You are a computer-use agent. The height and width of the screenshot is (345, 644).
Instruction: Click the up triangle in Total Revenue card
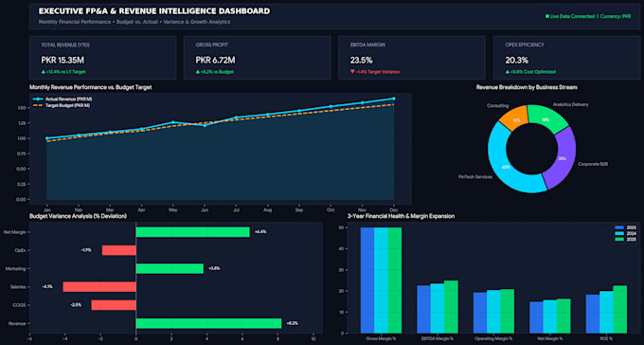tap(44, 72)
